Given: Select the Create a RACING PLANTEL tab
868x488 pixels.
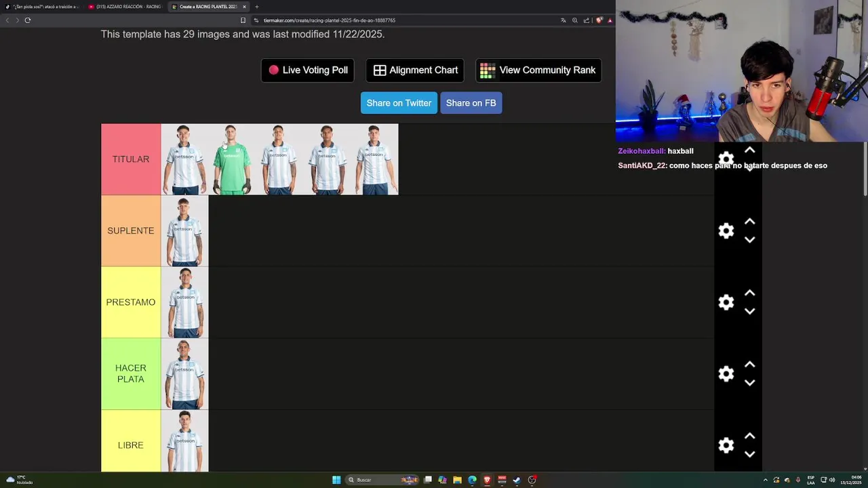Looking at the screenshot, I should tap(208, 7).
